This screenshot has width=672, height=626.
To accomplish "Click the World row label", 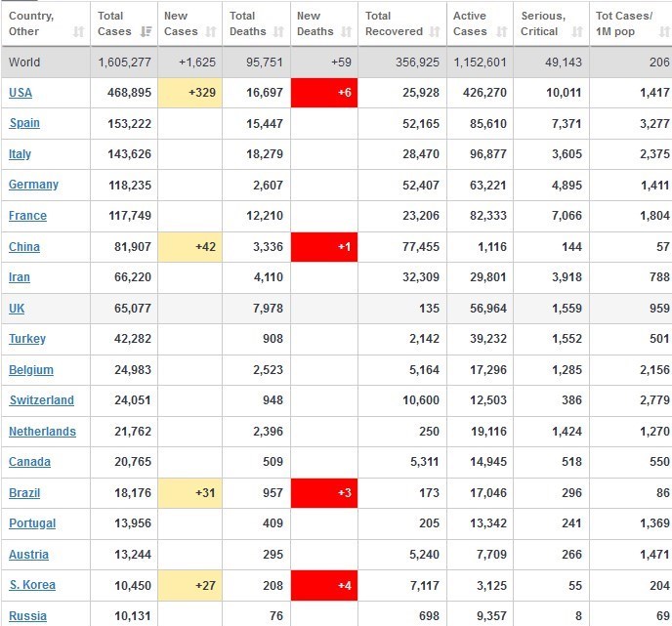I will (24, 63).
